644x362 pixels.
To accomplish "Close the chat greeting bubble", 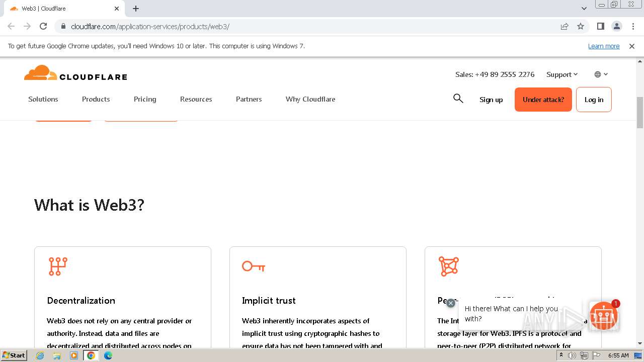I will [x=451, y=303].
